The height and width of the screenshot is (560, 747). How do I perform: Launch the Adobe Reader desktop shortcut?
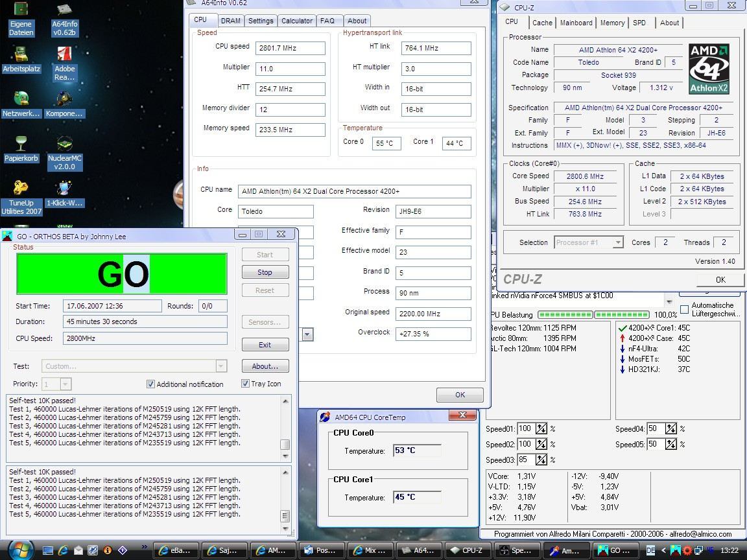[64, 64]
